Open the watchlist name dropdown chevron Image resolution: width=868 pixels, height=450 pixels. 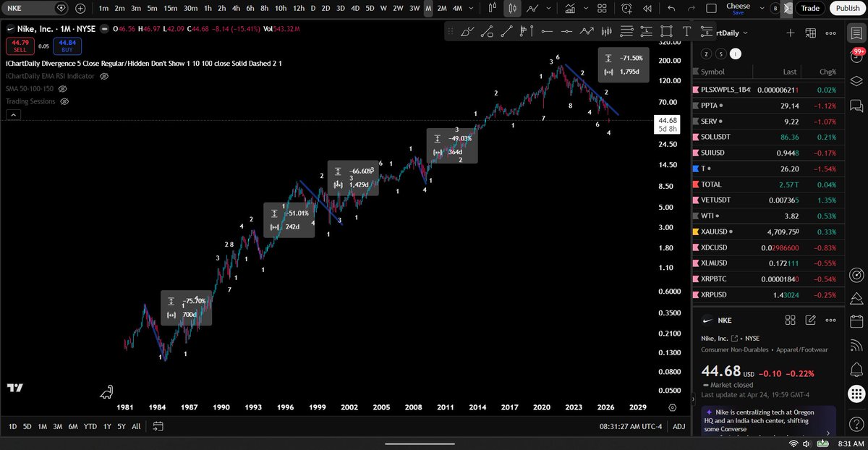click(x=745, y=33)
